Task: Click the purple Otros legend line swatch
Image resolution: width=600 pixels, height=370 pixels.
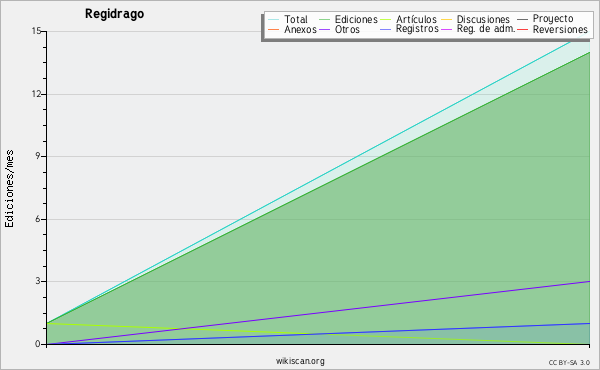Action: coord(324,29)
